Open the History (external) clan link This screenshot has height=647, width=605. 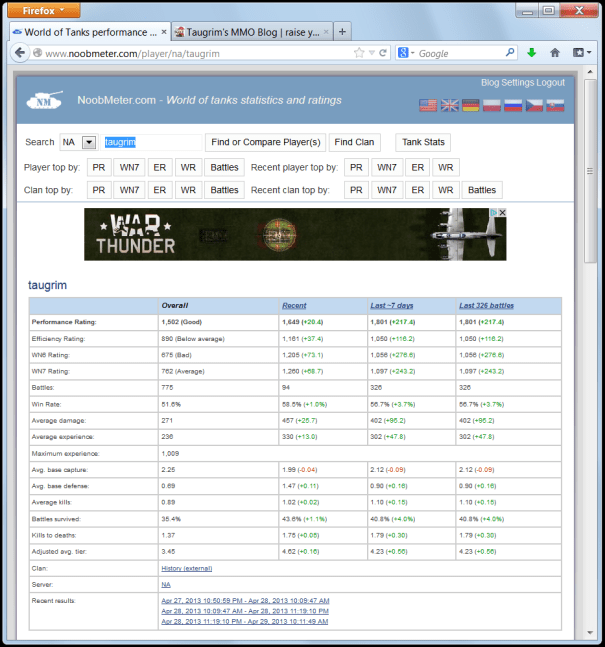click(187, 569)
